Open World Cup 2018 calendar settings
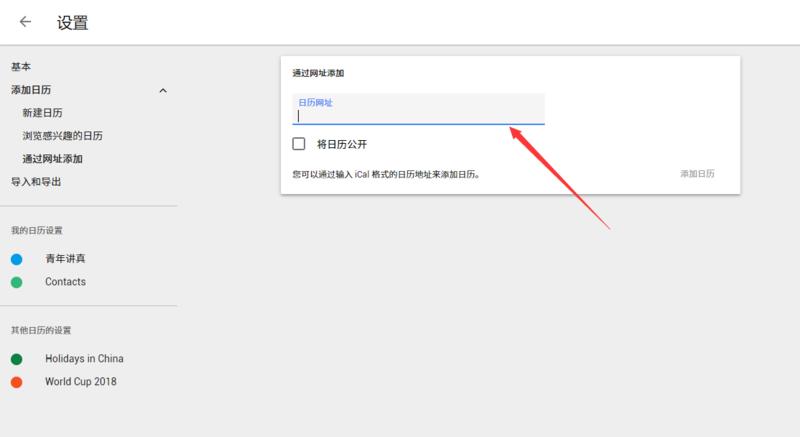The height and width of the screenshot is (437, 800). point(81,381)
